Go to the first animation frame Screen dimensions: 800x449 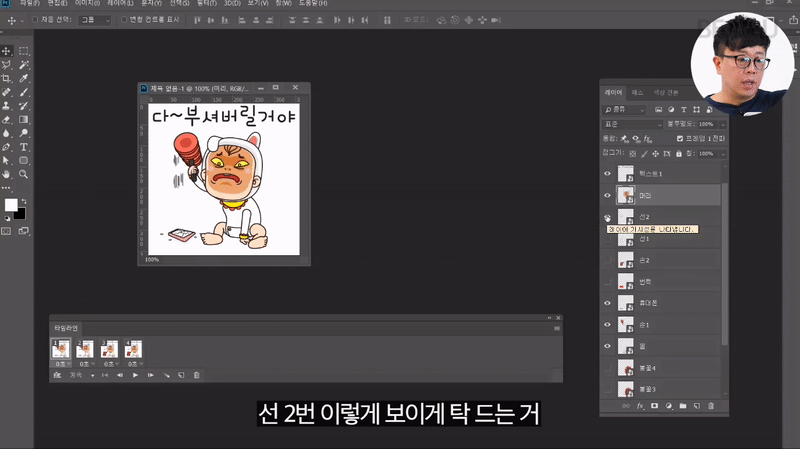pyautogui.click(x=105, y=375)
